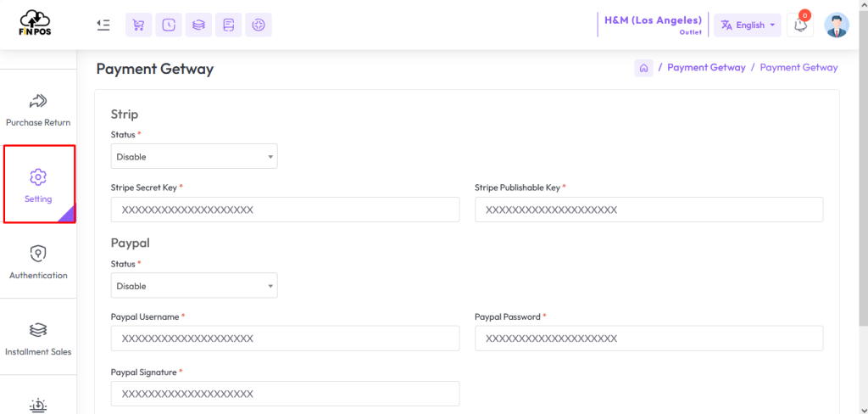Click the partially visible sidebar icon below Installment Sales
The image size is (868, 414).
click(x=38, y=406)
